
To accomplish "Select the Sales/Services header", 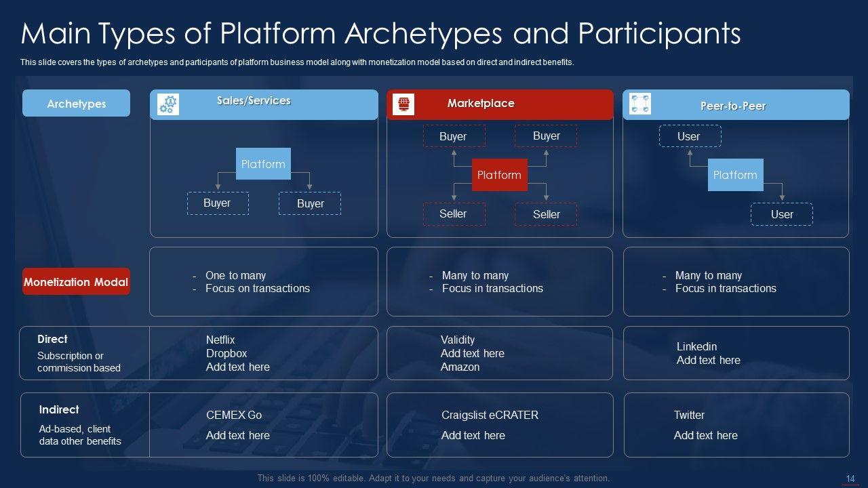I will [x=264, y=104].
